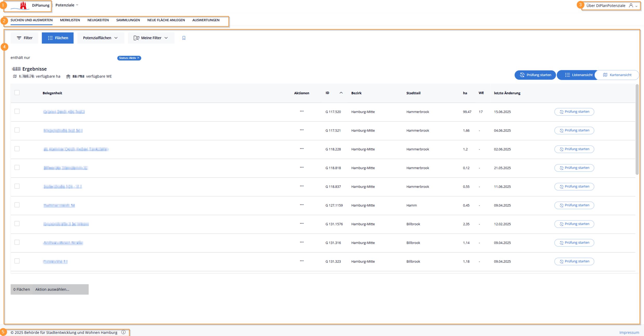Open the Auswertungen tab
Viewport: 644px width, 336px height.
click(x=206, y=20)
